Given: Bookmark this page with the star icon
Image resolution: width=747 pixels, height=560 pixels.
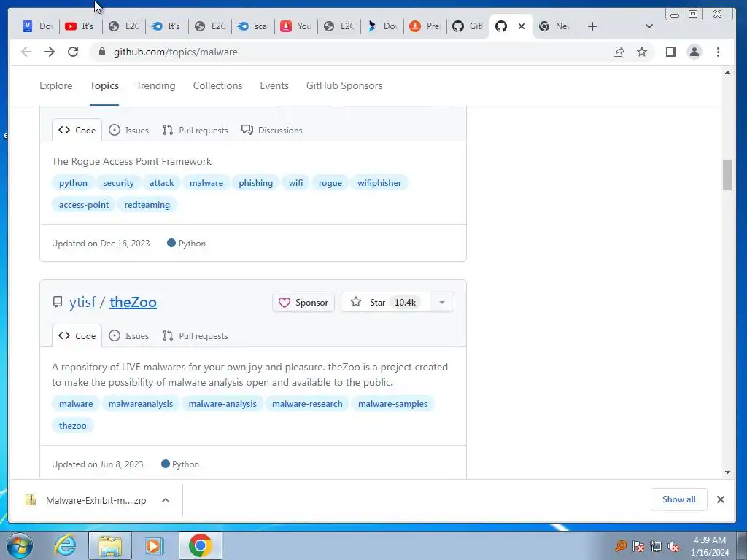Looking at the screenshot, I should [x=642, y=52].
